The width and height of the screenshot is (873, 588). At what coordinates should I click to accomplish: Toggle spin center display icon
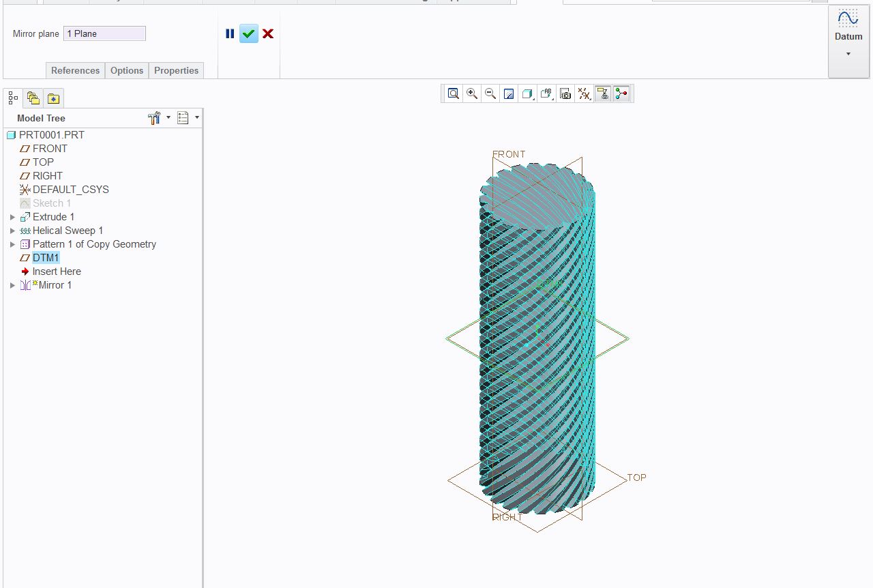[621, 94]
